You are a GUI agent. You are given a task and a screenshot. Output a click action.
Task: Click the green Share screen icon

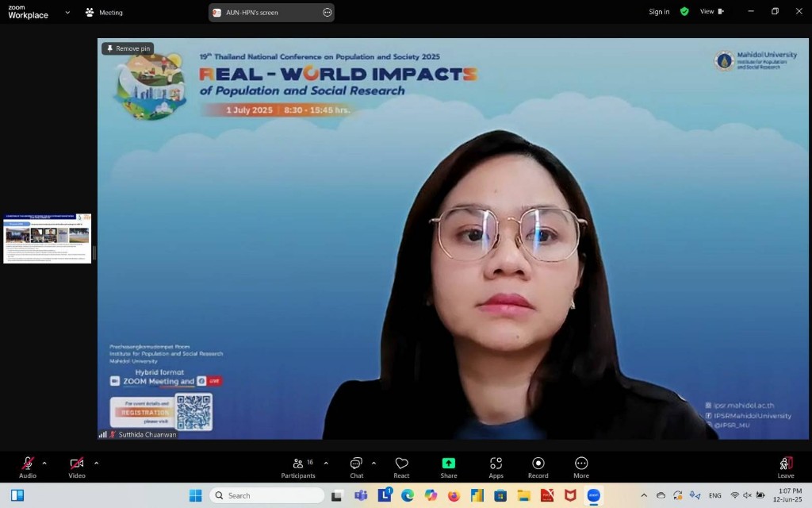[x=449, y=464]
